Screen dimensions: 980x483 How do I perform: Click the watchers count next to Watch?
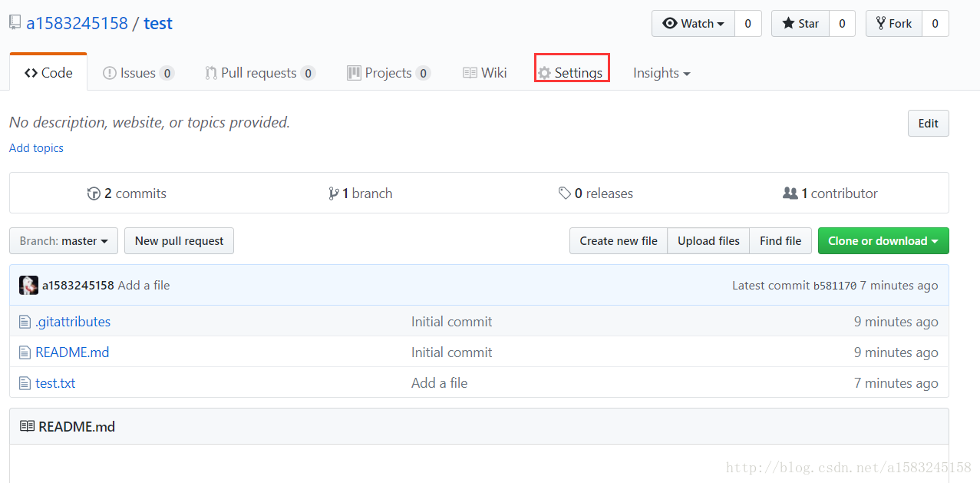tap(748, 24)
